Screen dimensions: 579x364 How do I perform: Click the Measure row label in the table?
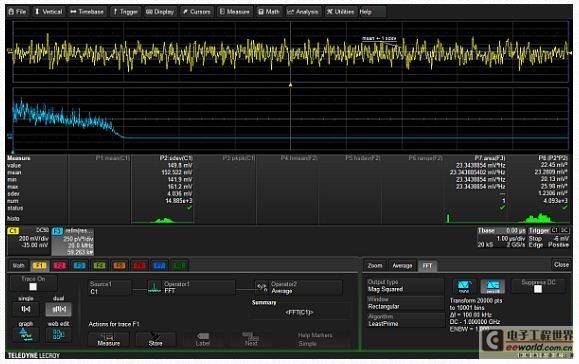click(19, 158)
